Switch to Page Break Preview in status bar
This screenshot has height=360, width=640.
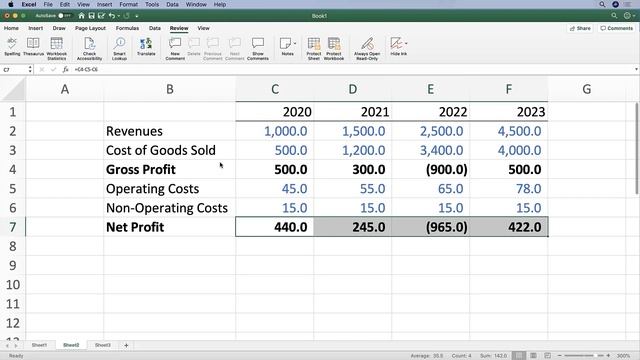547,356
